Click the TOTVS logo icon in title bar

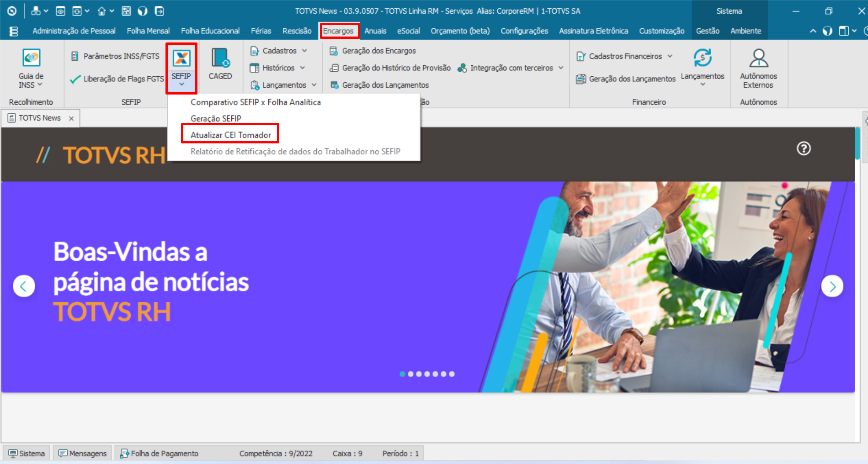coord(12,11)
